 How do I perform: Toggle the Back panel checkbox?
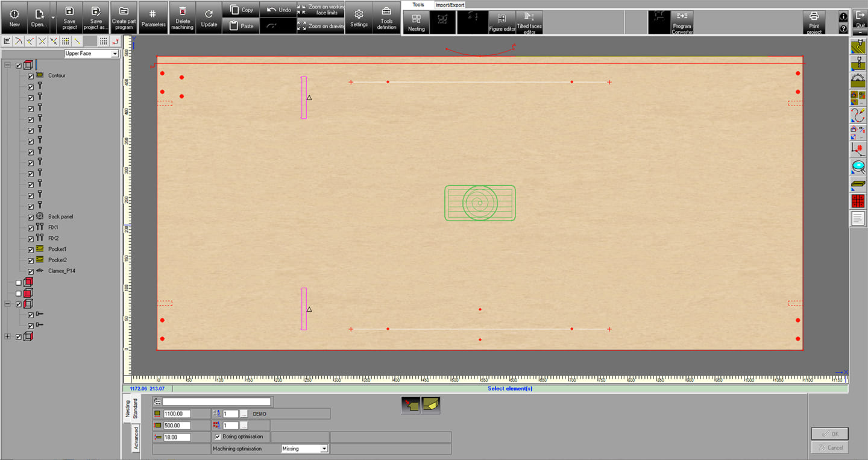(31, 217)
